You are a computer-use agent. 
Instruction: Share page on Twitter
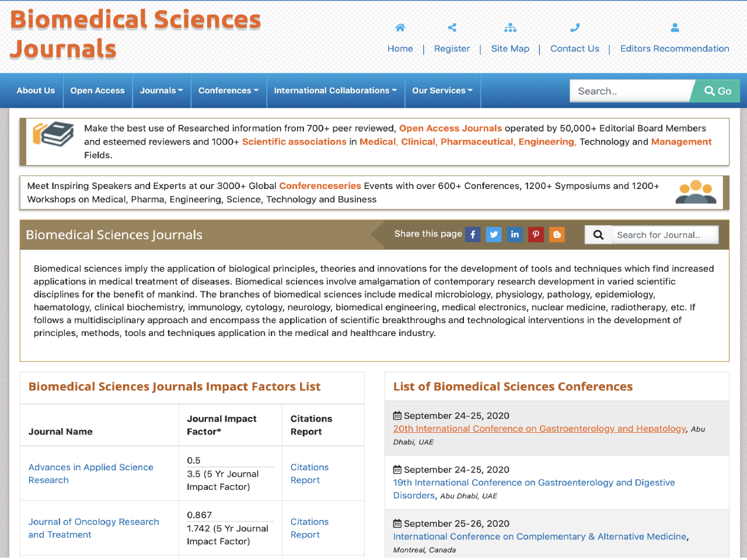pos(494,235)
